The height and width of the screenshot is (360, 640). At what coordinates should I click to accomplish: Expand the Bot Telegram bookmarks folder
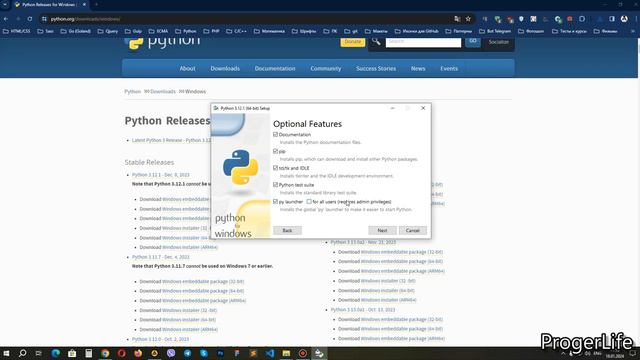pos(495,31)
